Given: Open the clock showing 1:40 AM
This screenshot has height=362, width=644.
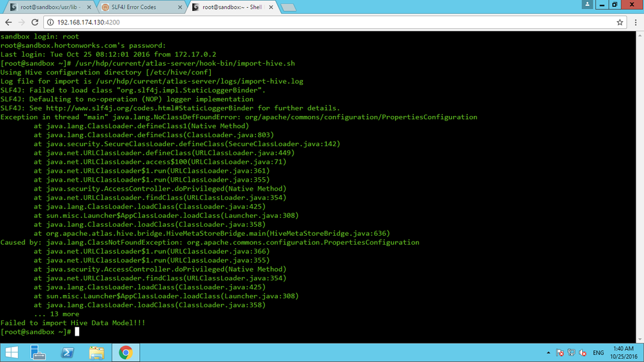Looking at the screenshot, I should (x=623, y=352).
